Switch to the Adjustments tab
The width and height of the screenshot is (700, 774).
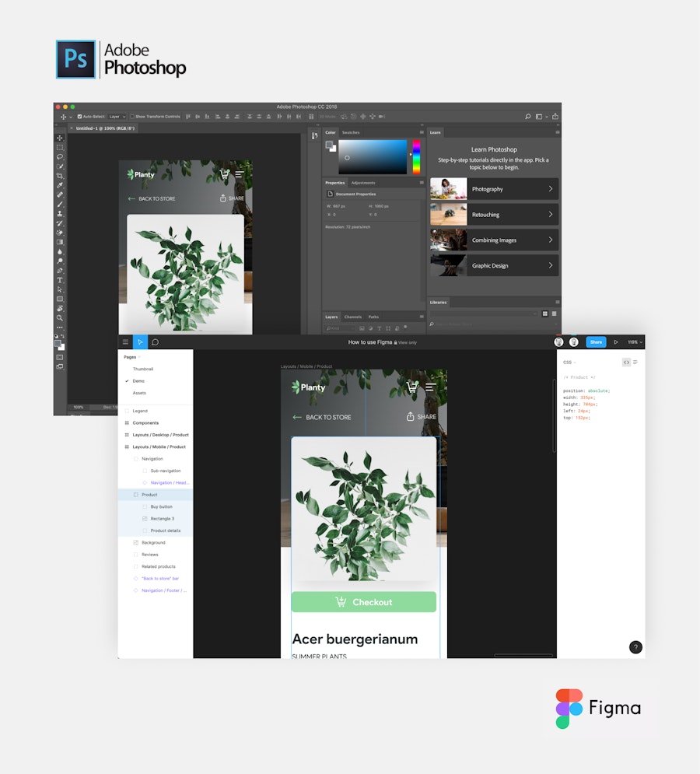point(363,183)
